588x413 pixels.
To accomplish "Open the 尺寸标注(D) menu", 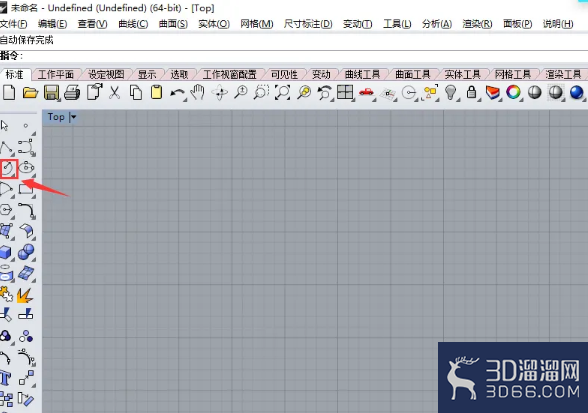I will pos(308,24).
